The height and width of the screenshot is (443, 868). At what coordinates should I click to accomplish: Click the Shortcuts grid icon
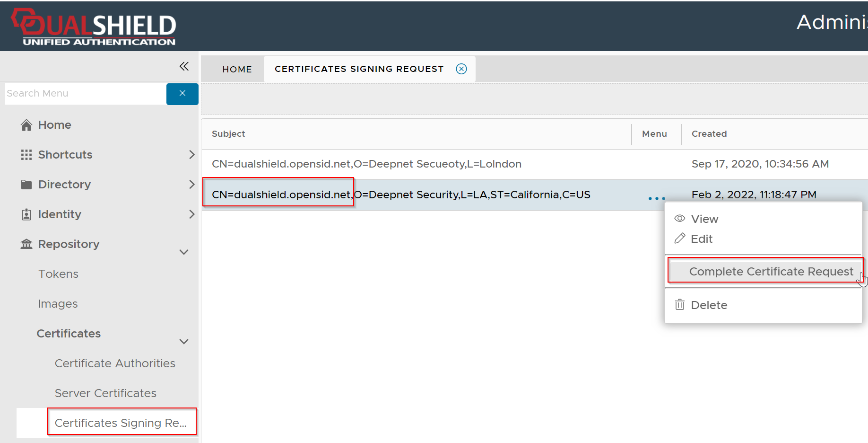coord(26,155)
